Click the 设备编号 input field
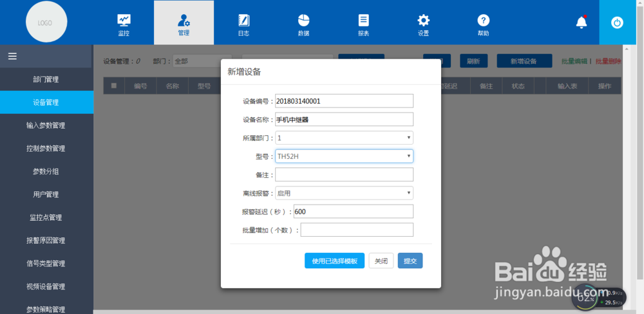Screen dimensions: 644x314 pos(344,101)
